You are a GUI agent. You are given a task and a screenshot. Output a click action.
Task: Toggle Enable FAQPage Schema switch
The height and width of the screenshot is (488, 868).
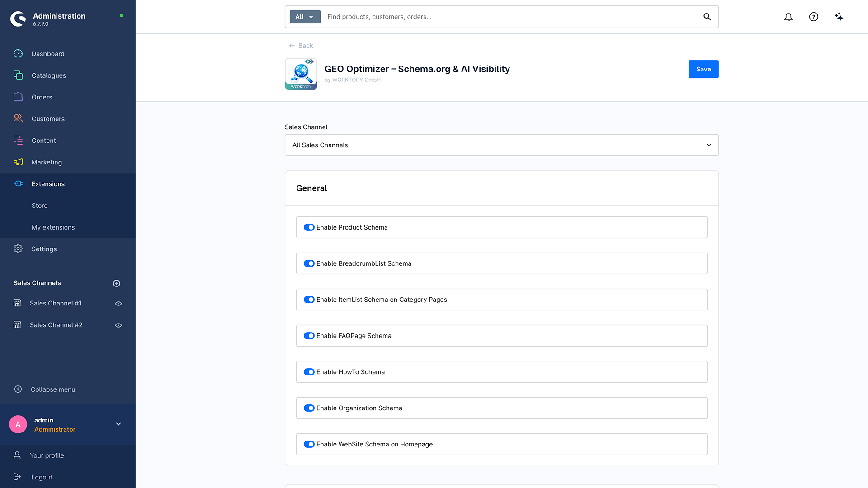[309, 336]
